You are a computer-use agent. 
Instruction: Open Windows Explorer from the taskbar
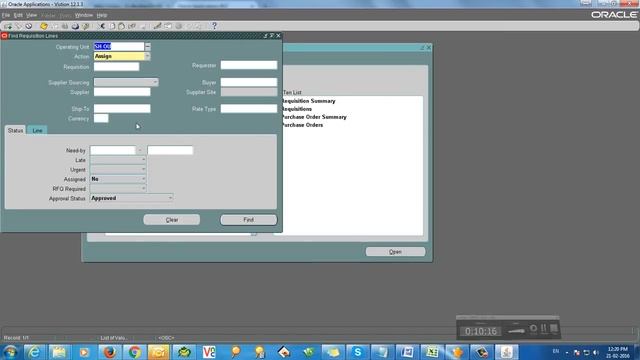pos(59,352)
